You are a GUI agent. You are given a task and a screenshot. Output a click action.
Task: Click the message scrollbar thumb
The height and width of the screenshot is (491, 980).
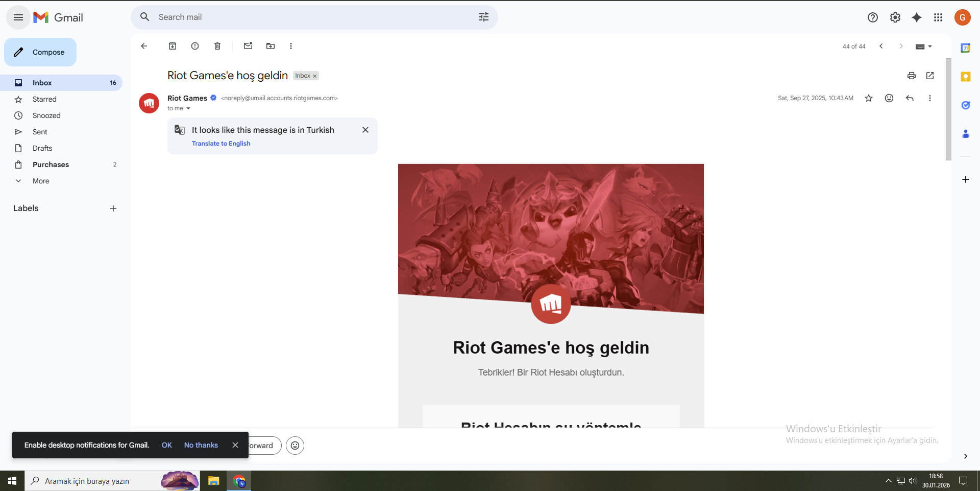[948, 109]
